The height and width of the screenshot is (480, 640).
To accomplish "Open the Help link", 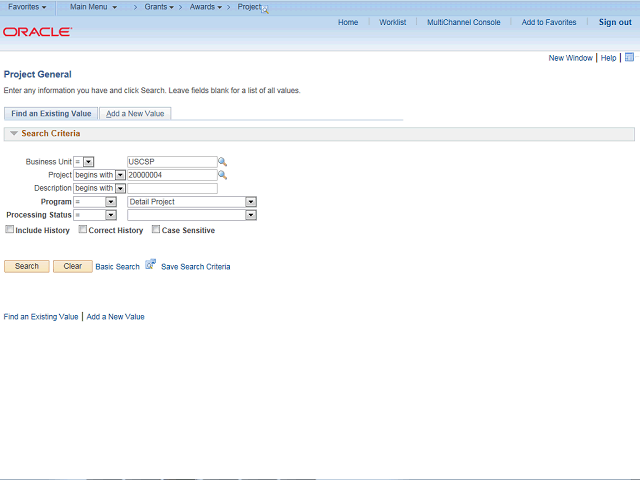I will coord(608,58).
